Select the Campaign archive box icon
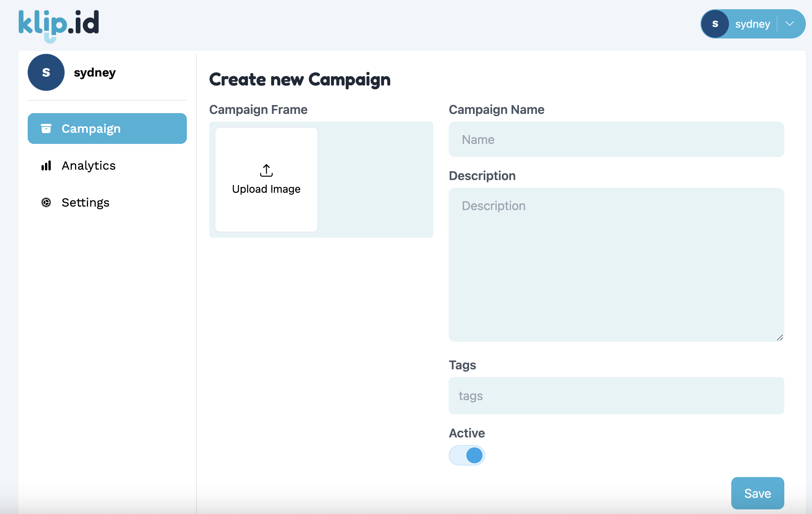The height and width of the screenshot is (514, 812). pyautogui.click(x=46, y=128)
